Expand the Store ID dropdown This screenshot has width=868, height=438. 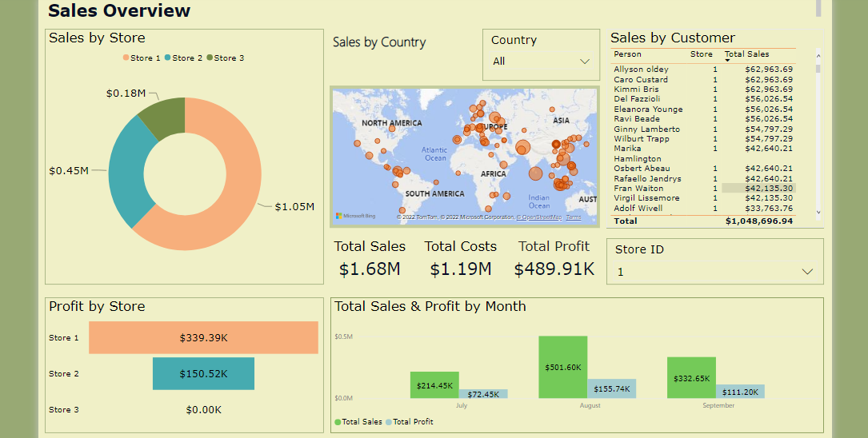tap(807, 272)
